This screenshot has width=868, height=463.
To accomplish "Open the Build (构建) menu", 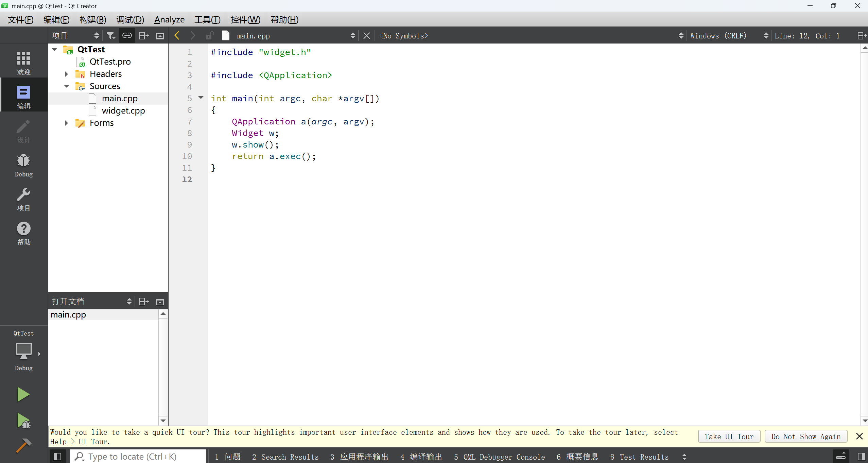I will click(93, 20).
